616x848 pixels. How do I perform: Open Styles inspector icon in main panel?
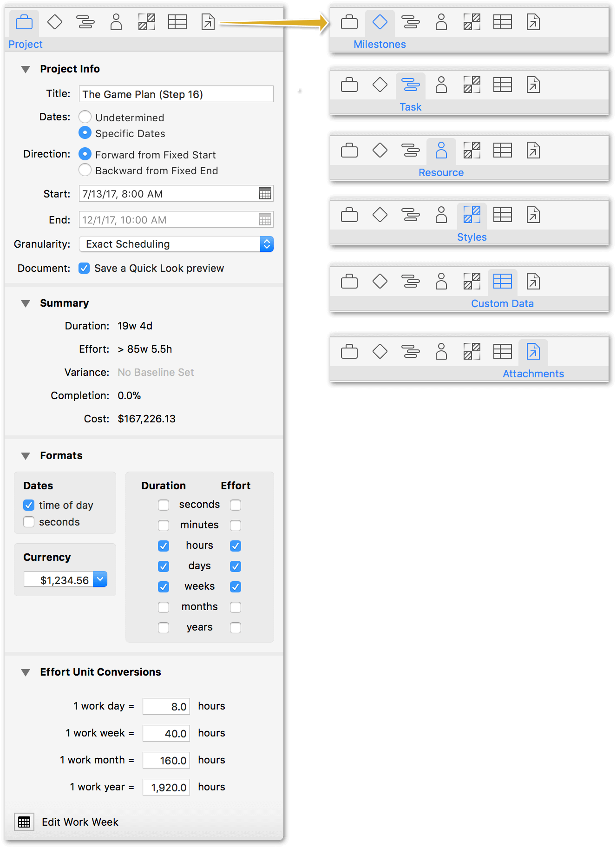point(147,22)
